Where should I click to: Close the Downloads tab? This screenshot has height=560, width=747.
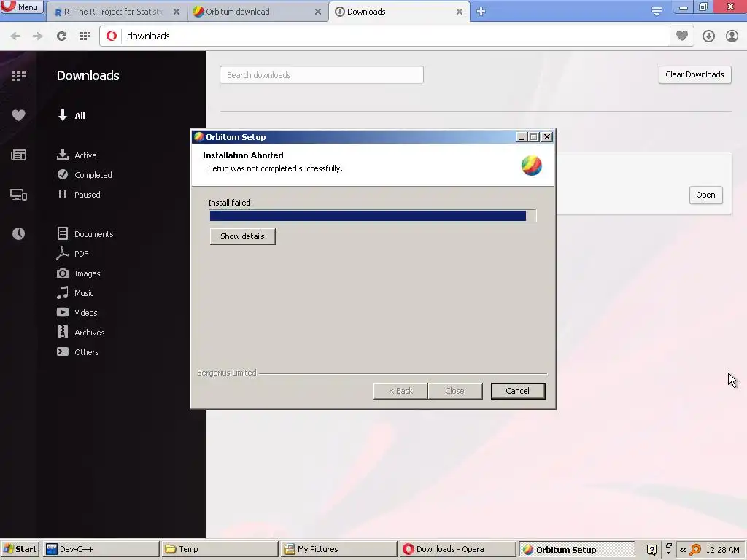pos(460,12)
